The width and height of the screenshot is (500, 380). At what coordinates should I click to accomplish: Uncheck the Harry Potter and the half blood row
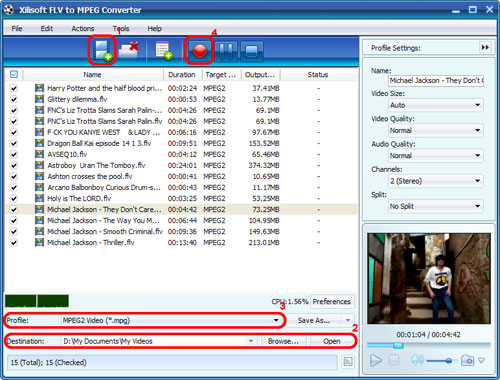14,88
